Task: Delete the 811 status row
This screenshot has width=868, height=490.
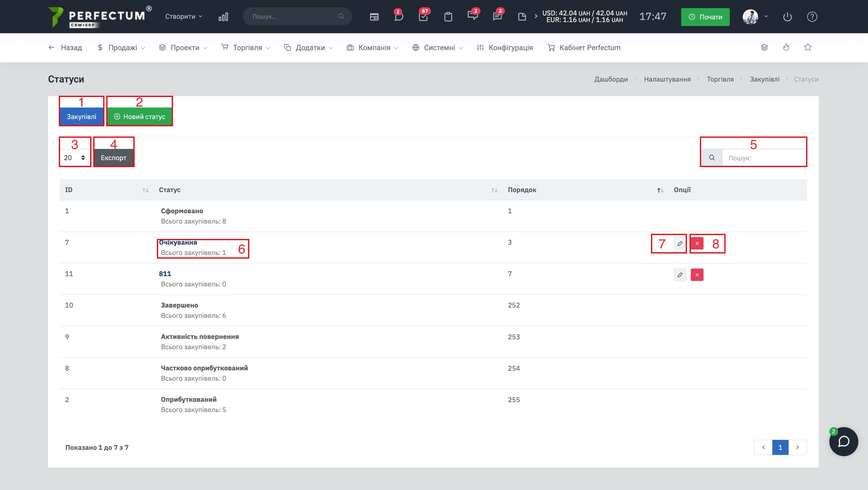Action: tap(697, 275)
